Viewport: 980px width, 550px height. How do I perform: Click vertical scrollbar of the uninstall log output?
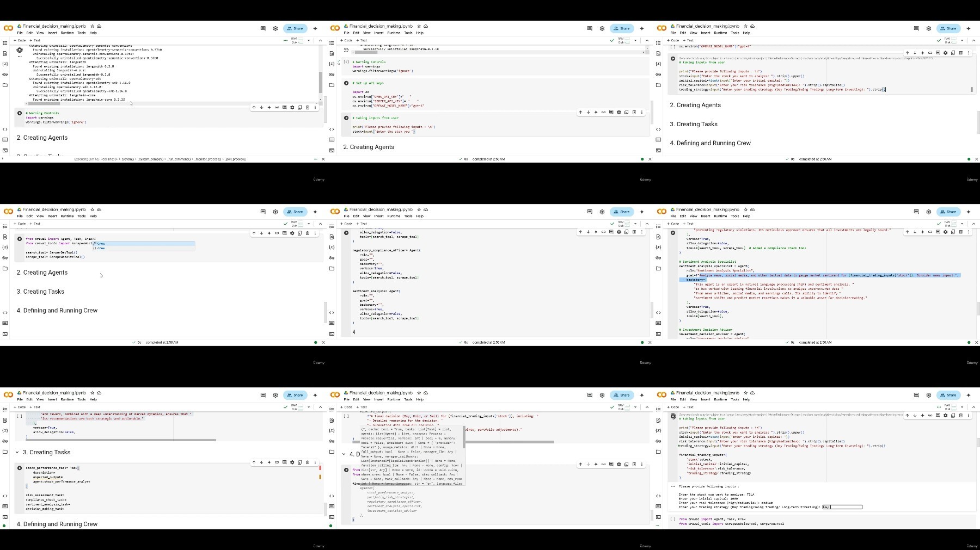click(x=321, y=82)
